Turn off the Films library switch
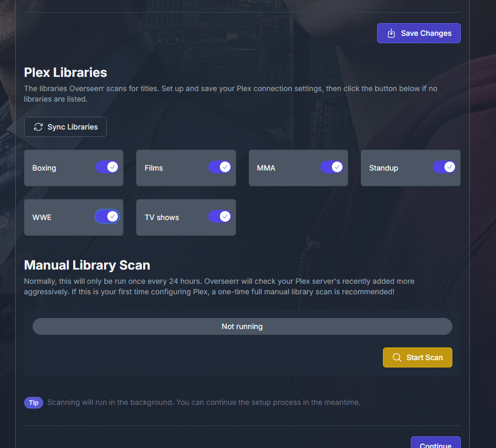This screenshot has height=448, width=496. [220, 167]
